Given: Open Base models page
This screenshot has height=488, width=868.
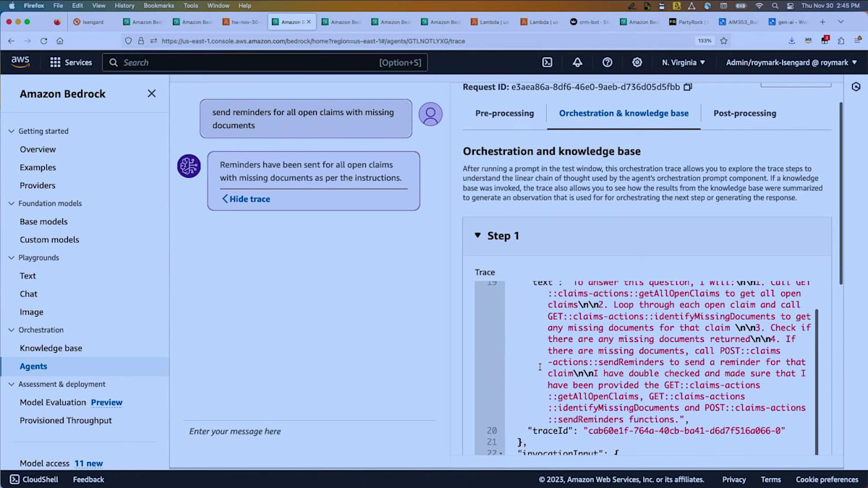Looking at the screenshot, I should (43, 221).
